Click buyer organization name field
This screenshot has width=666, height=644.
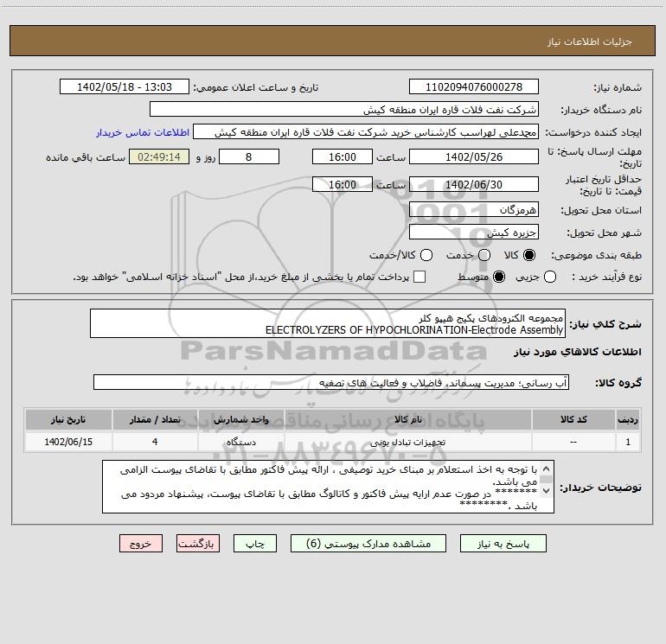[x=344, y=110]
